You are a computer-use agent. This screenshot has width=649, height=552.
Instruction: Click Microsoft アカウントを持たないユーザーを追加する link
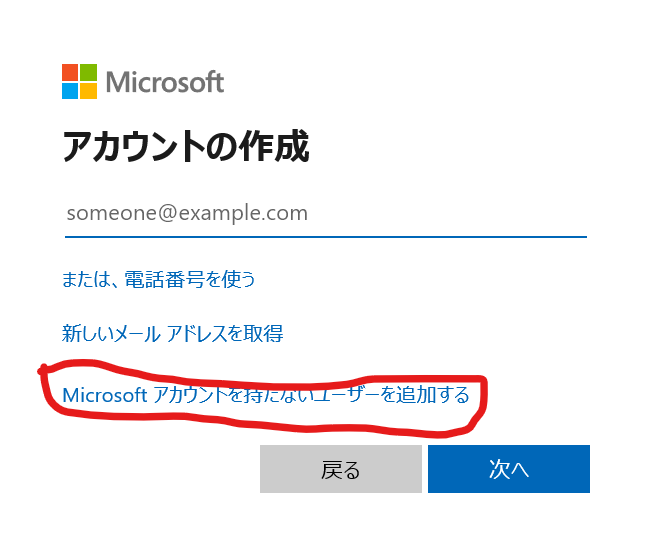pyautogui.click(x=266, y=395)
